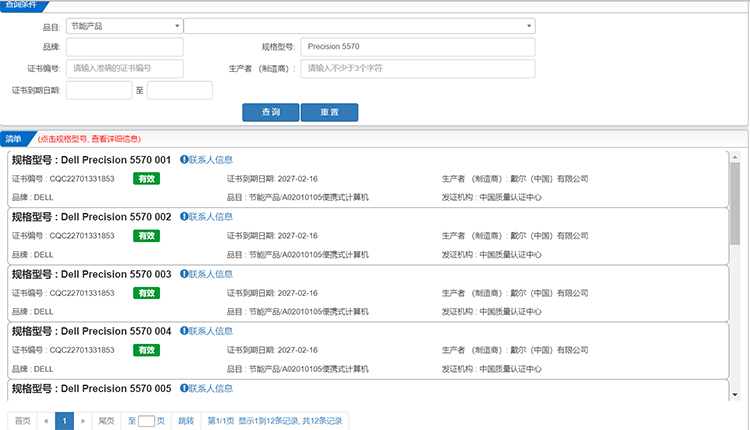Screen dimensions: 750x430
Task: Click info icon for Dell Precision 5570 001
Action: (x=184, y=160)
